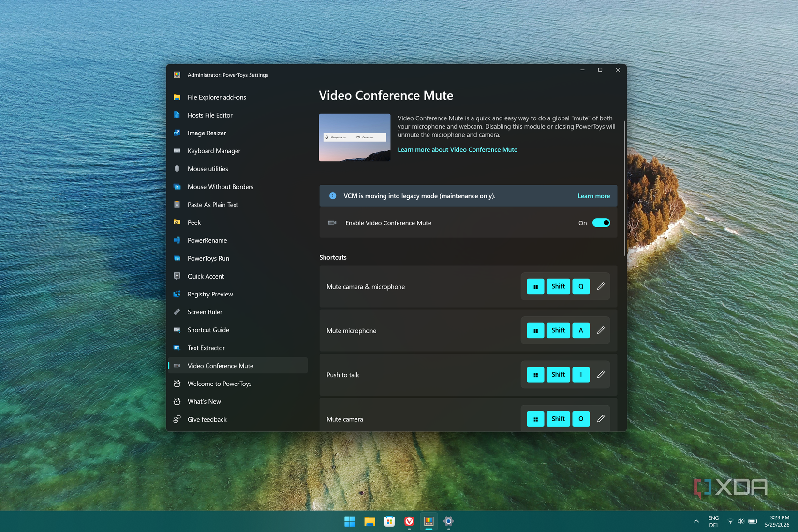
Task: Open File Explorer from the taskbar
Action: tap(369, 521)
